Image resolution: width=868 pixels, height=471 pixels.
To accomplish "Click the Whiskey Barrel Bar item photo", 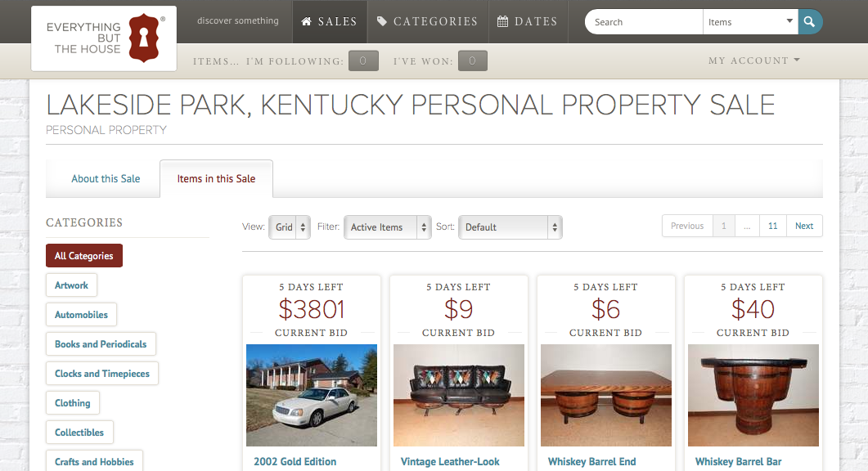I will pos(753,395).
